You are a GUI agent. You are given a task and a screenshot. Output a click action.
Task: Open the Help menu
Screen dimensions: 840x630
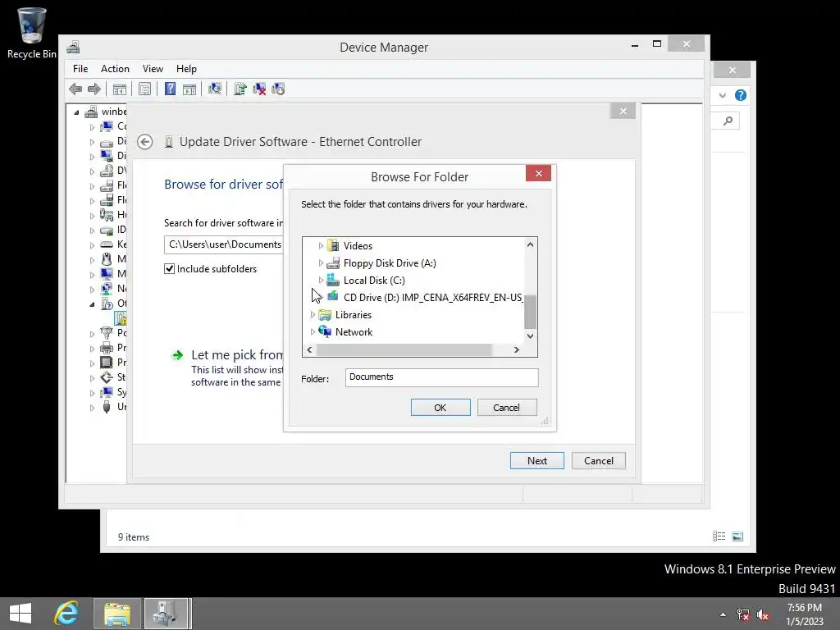(186, 69)
